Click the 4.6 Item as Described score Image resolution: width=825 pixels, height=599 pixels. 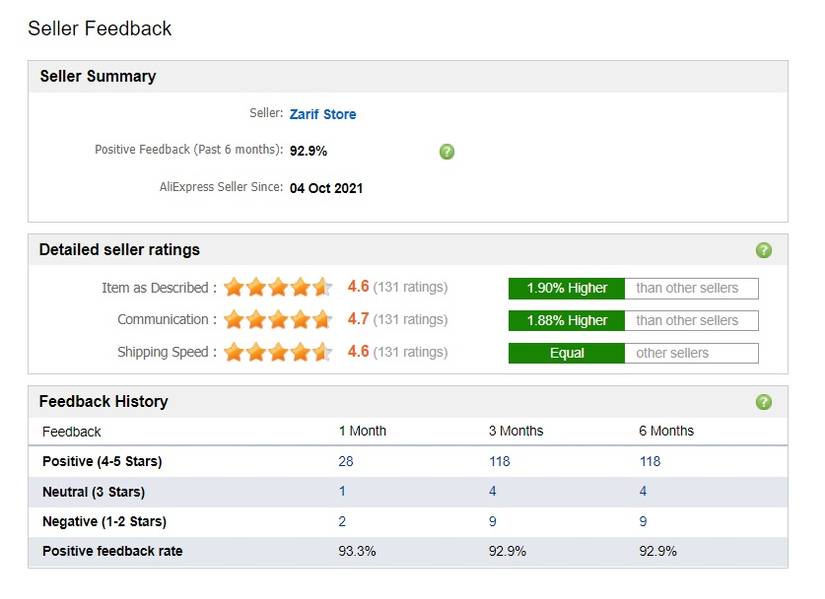358,287
